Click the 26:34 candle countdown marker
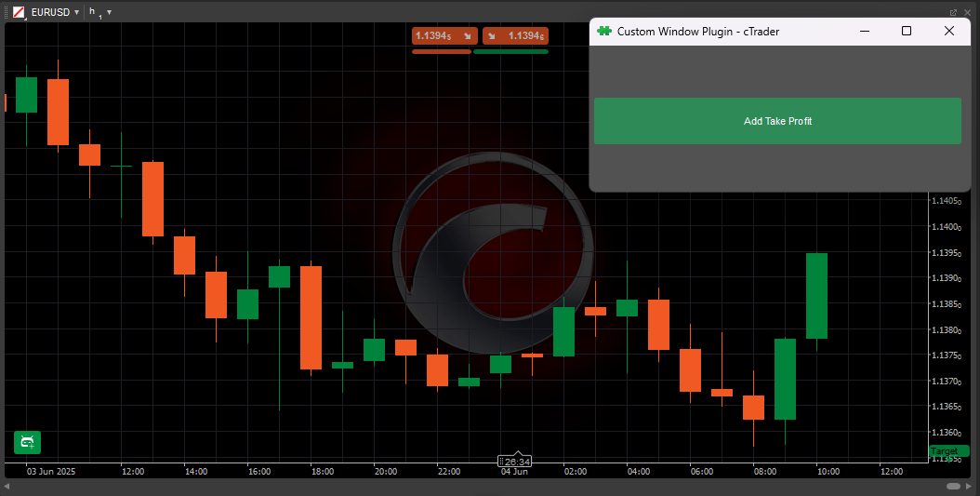Viewport: 980px width, 496px height. pyautogui.click(x=514, y=462)
